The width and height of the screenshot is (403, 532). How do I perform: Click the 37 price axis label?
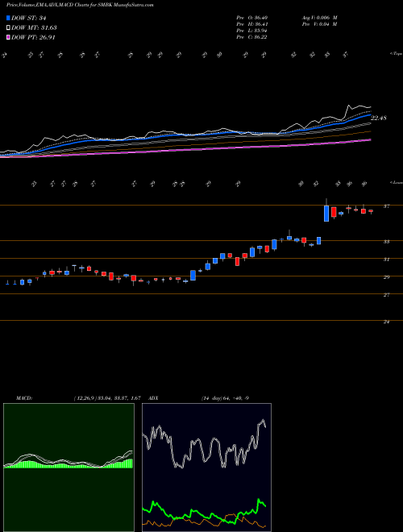pos(386,206)
